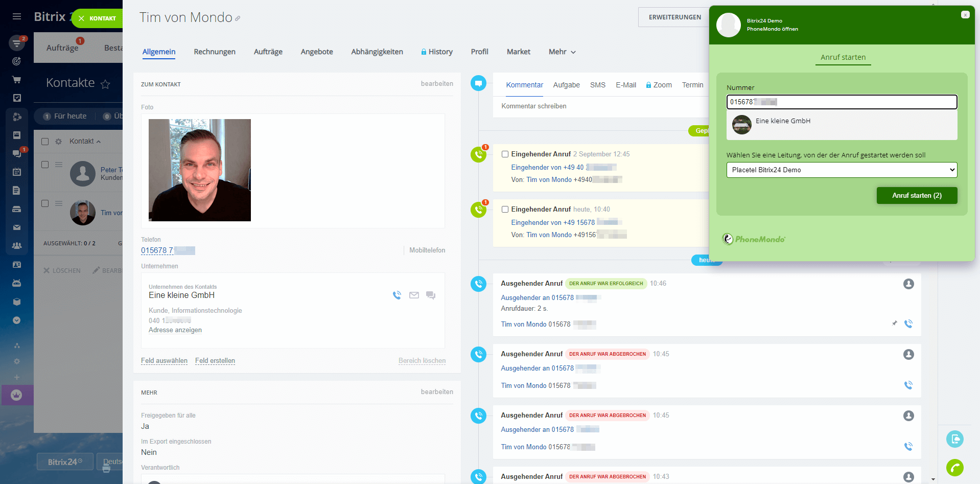Expand the Kontakt column header sort arrow
Image resolution: width=980 pixels, height=484 pixels.
[99, 142]
